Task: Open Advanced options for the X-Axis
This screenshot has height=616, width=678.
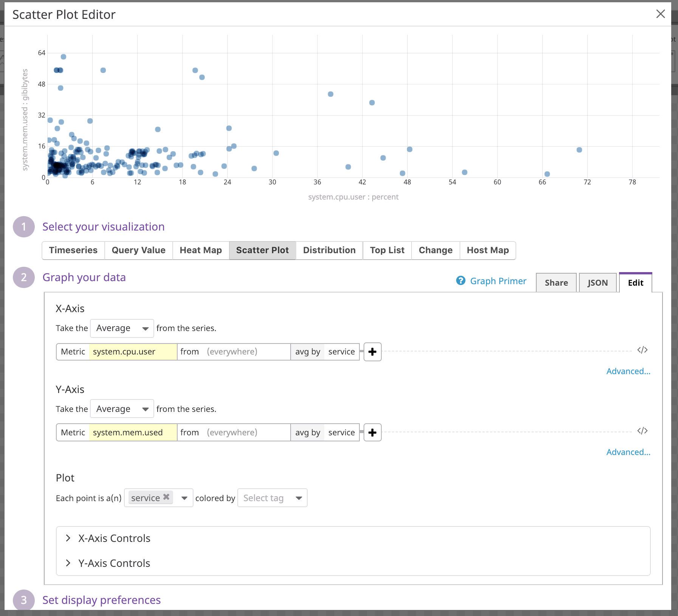Action: pyautogui.click(x=628, y=371)
